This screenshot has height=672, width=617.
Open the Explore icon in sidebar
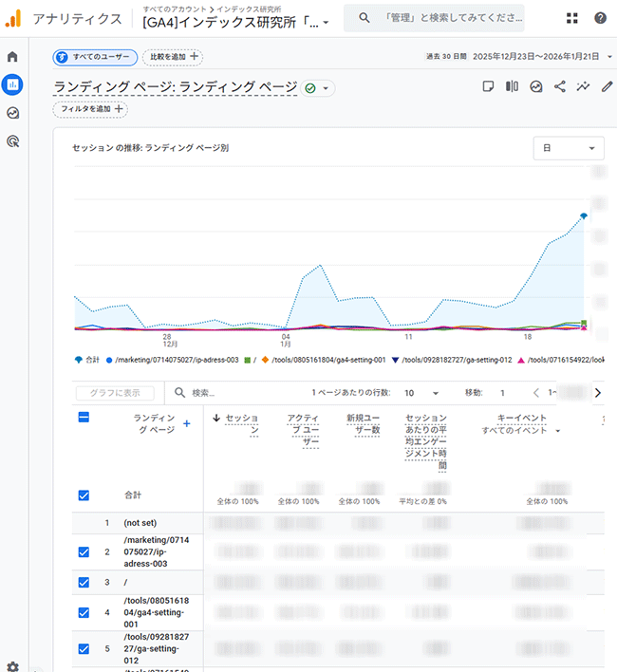(x=12, y=113)
